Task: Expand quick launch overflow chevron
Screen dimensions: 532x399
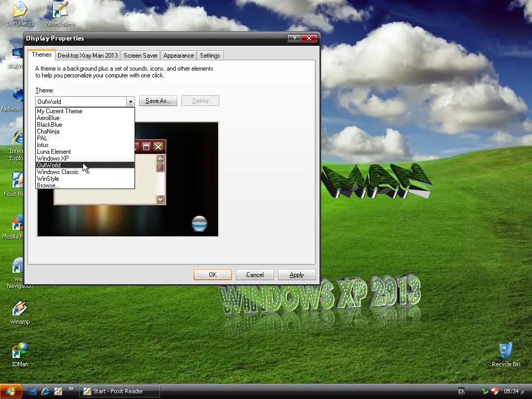Action: pyautogui.click(x=71, y=389)
